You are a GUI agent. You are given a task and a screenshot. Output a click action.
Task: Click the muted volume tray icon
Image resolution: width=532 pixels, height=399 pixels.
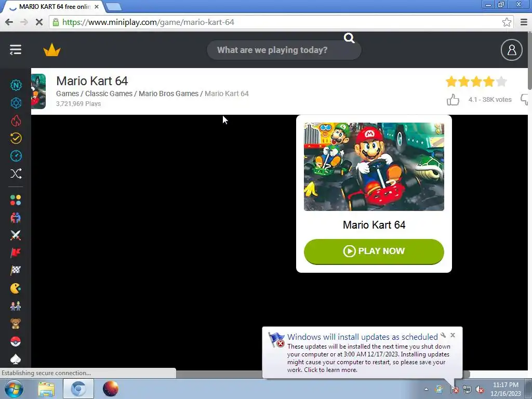point(480,390)
